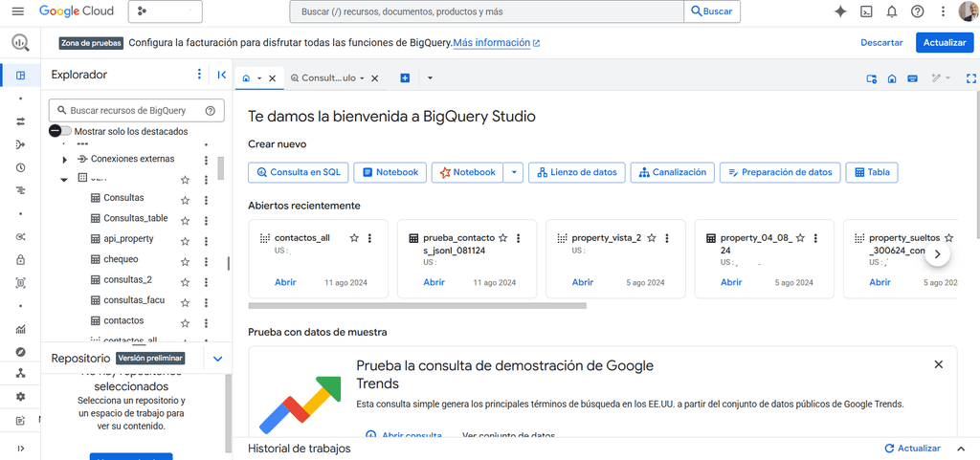Collapse the Repositorio panel chevron
Screen dimensions: 980x460
pos(217,359)
